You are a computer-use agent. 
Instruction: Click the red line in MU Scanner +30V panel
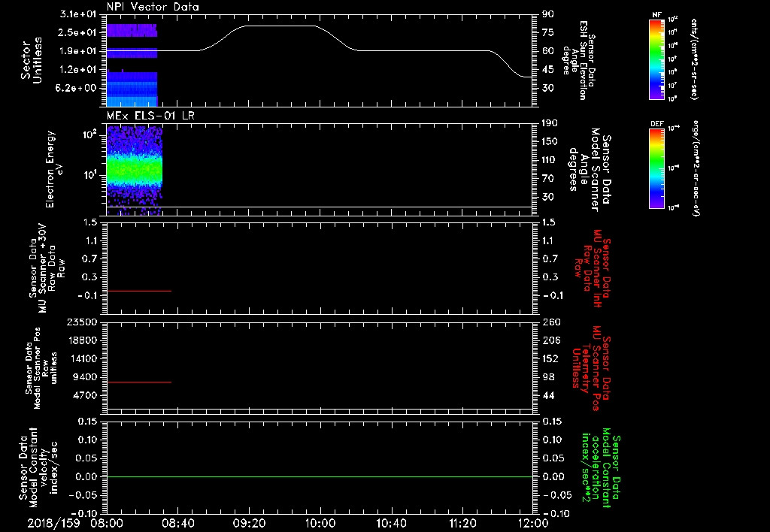[x=139, y=291]
